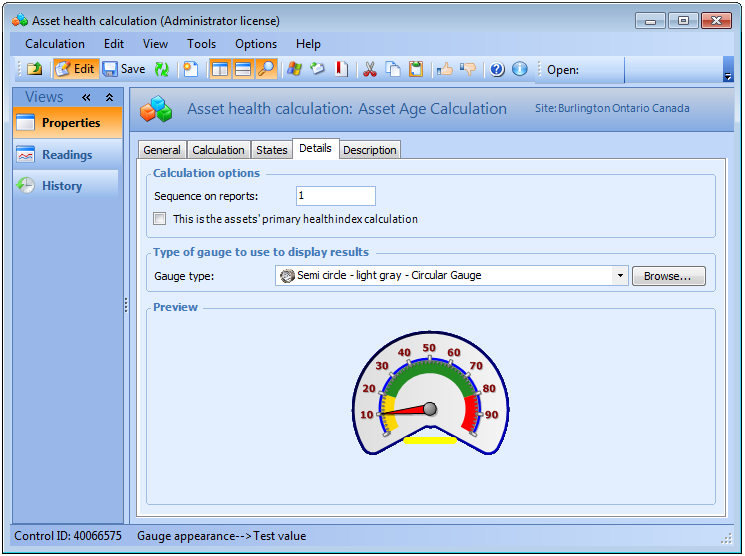Click the magnifier search icon in toolbar
The width and height of the screenshot is (745, 556).
(x=266, y=70)
